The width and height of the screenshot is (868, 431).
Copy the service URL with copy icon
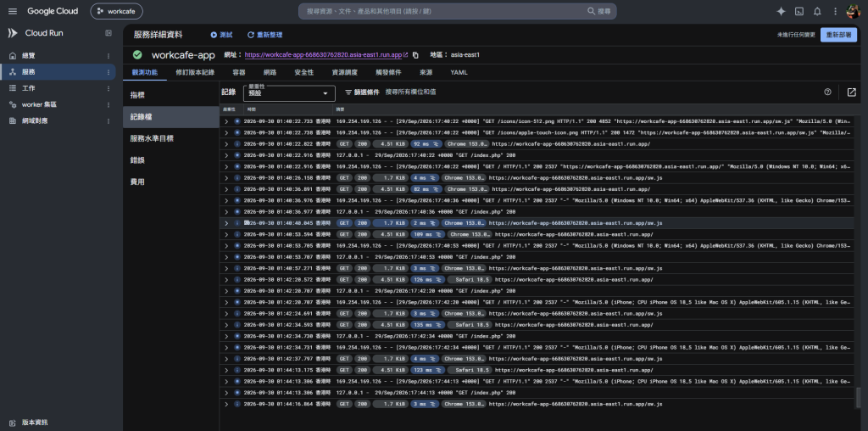point(415,55)
